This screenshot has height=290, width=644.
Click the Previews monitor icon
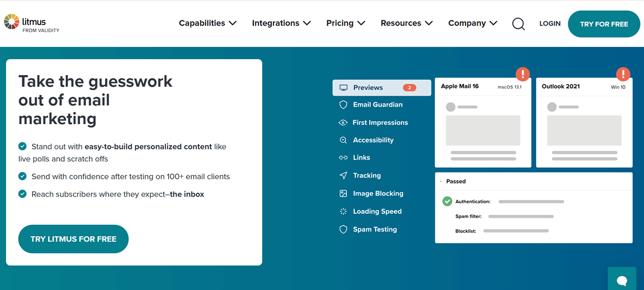coord(343,88)
